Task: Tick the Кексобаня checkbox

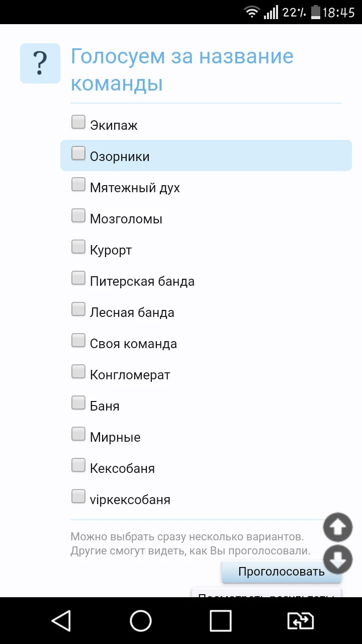Action: (78, 465)
